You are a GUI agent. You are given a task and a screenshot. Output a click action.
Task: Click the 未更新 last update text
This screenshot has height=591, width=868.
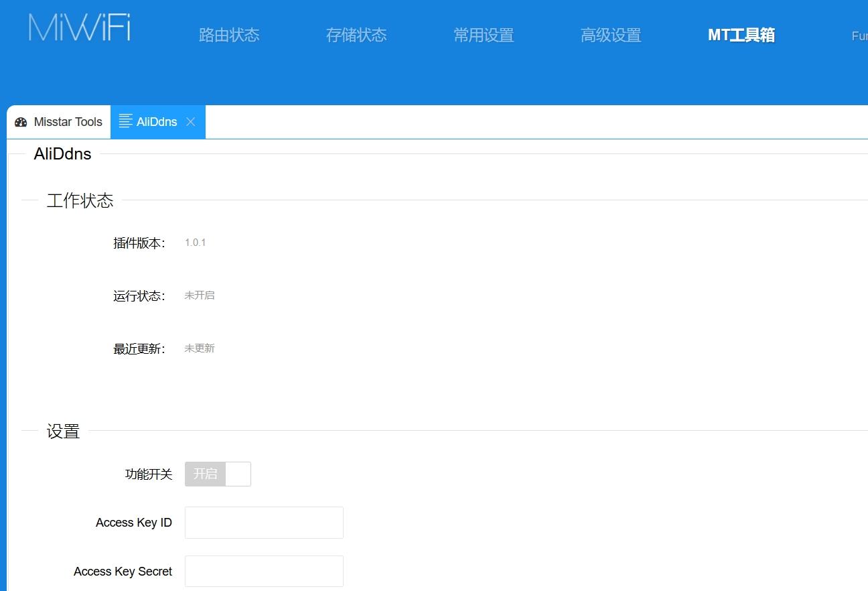tap(200, 348)
